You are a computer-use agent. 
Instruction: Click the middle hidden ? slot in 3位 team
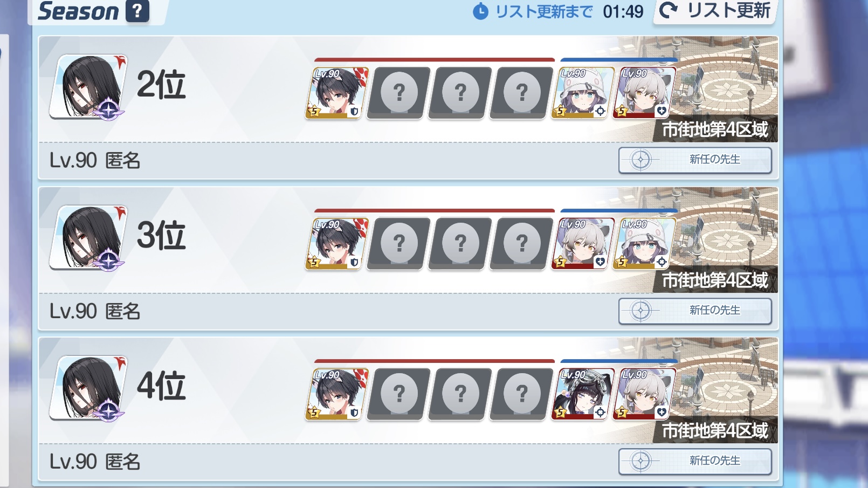460,244
